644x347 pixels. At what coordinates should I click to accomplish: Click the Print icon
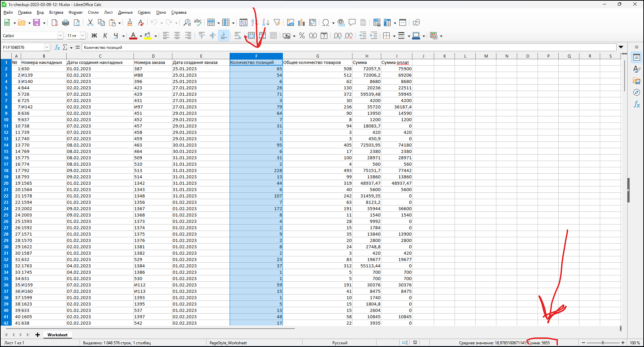(x=66, y=23)
